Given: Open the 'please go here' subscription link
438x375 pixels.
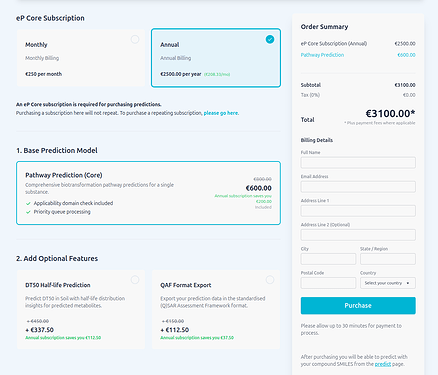Looking at the screenshot, I should click(x=221, y=113).
